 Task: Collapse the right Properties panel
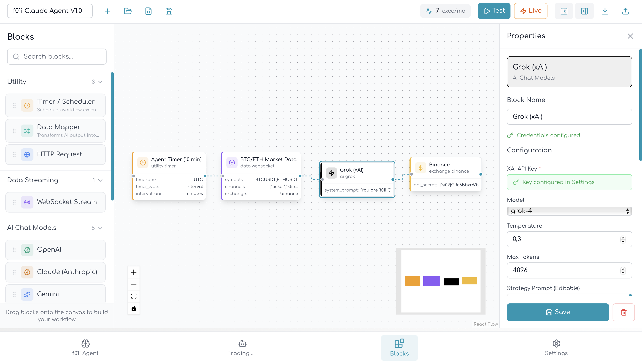tap(584, 11)
